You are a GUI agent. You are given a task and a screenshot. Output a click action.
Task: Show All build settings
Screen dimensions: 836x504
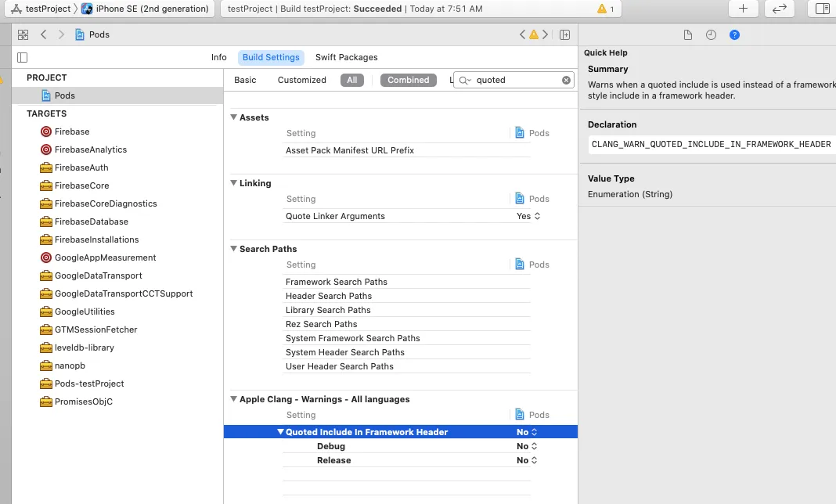[352, 80]
